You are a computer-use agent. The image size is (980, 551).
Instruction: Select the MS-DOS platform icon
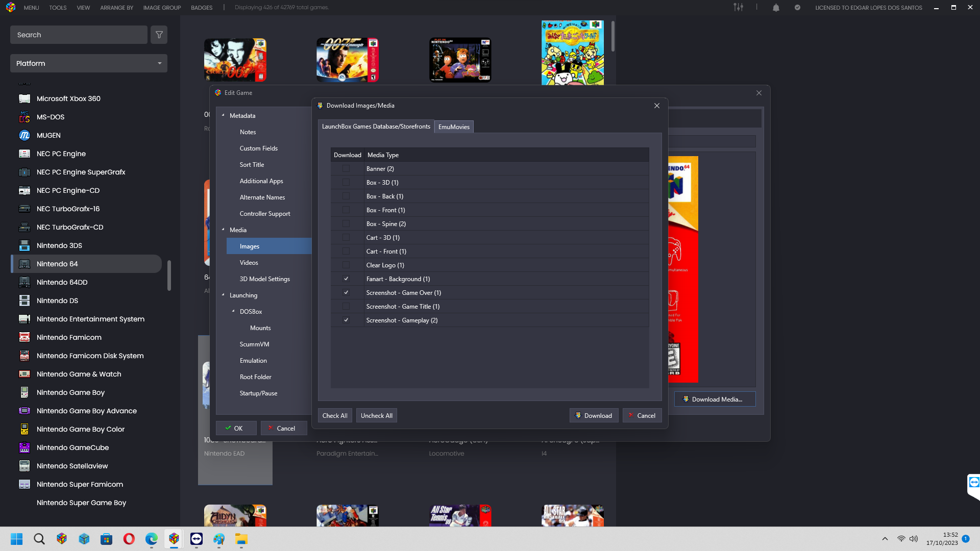(24, 117)
